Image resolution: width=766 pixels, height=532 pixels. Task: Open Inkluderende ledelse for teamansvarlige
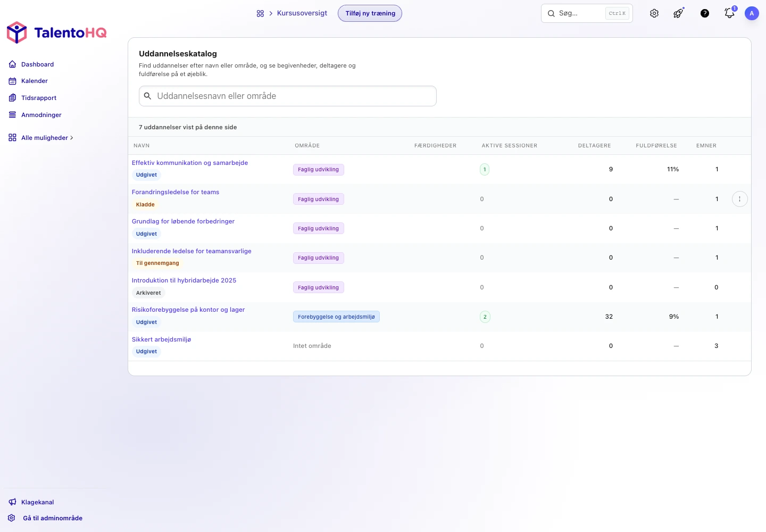point(191,251)
